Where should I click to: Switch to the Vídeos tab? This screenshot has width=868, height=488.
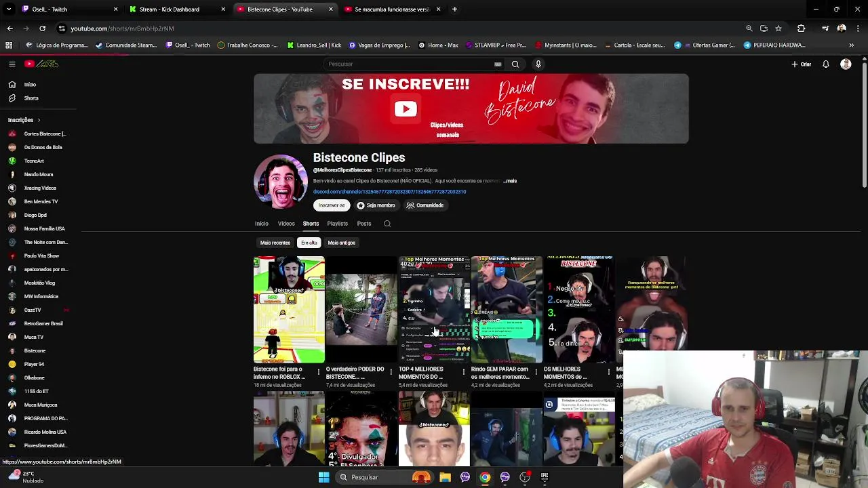286,224
